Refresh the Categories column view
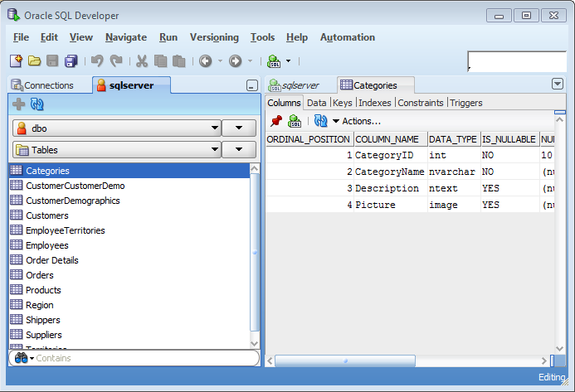This screenshot has width=575, height=392. 321,121
